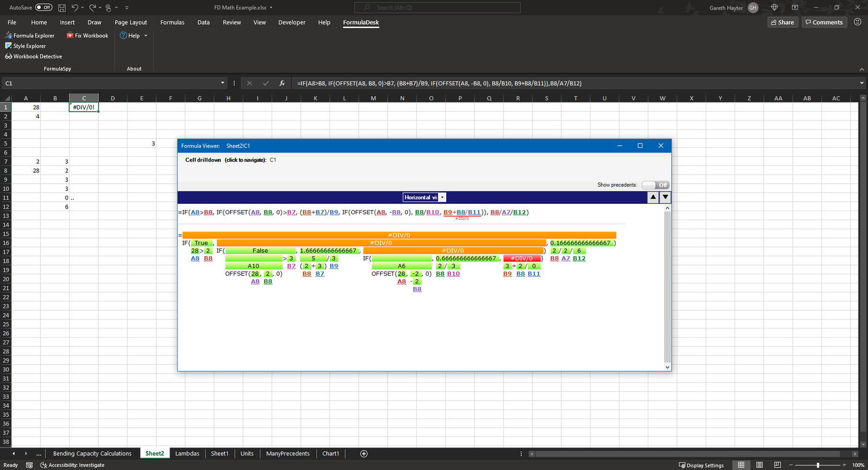
Task: Switch to the Formulas ribbon tab
Action: pyautogui.click(x=172, y=22)
